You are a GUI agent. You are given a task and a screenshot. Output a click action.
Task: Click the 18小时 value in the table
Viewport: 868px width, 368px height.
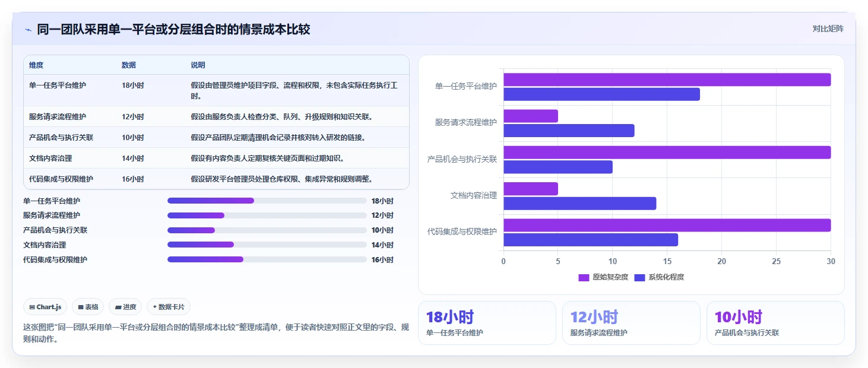coord(133,85)
